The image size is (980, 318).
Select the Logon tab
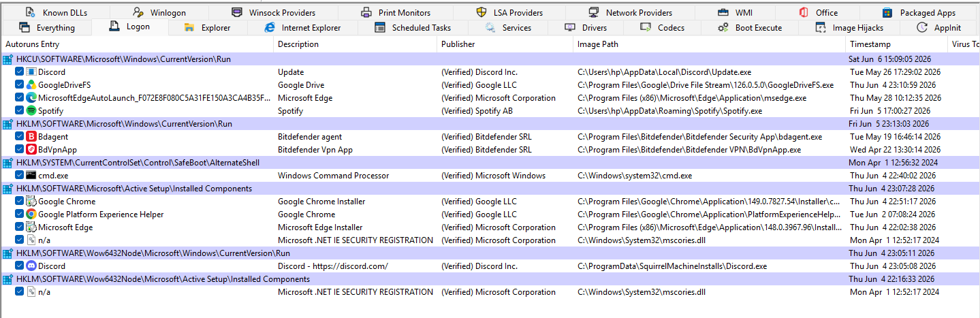[x=130, y=27]
